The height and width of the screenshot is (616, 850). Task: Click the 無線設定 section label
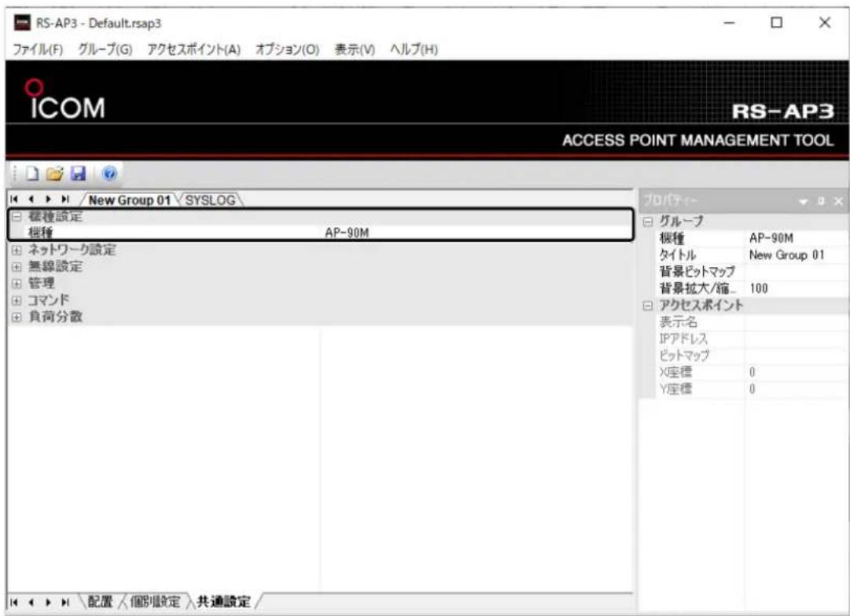click(55, 266)
